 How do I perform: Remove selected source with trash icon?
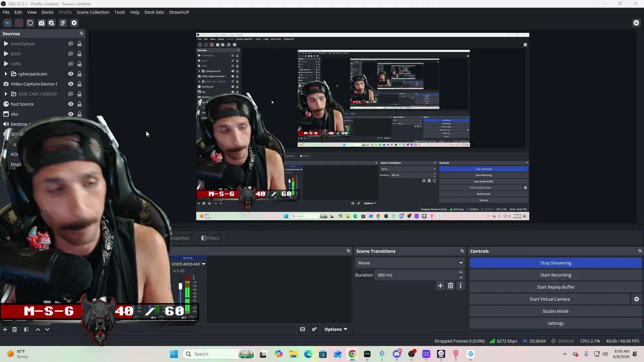15,329
